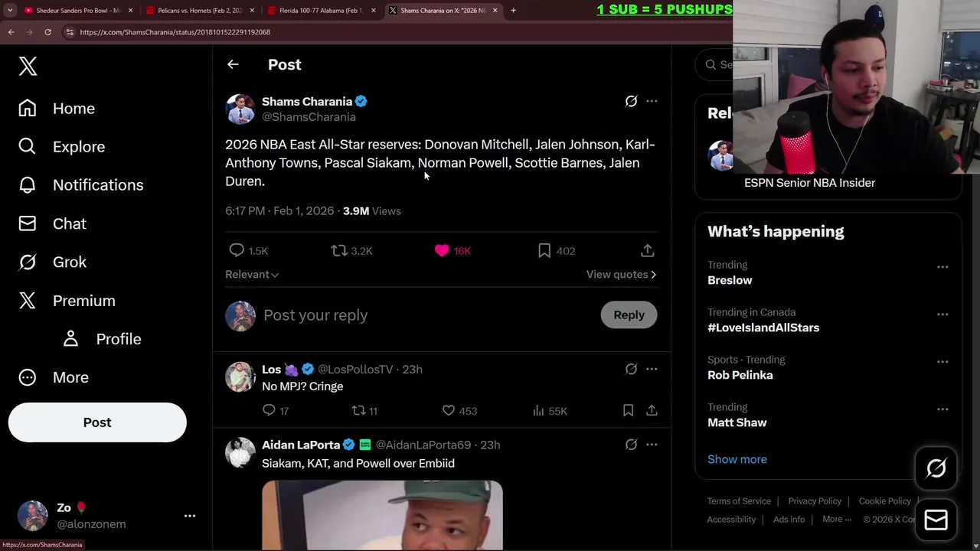This screenshot has height=551, width=980.
Task: Open options dots beside #LoveIslandAllStars trend
Action: coord(942,315)
